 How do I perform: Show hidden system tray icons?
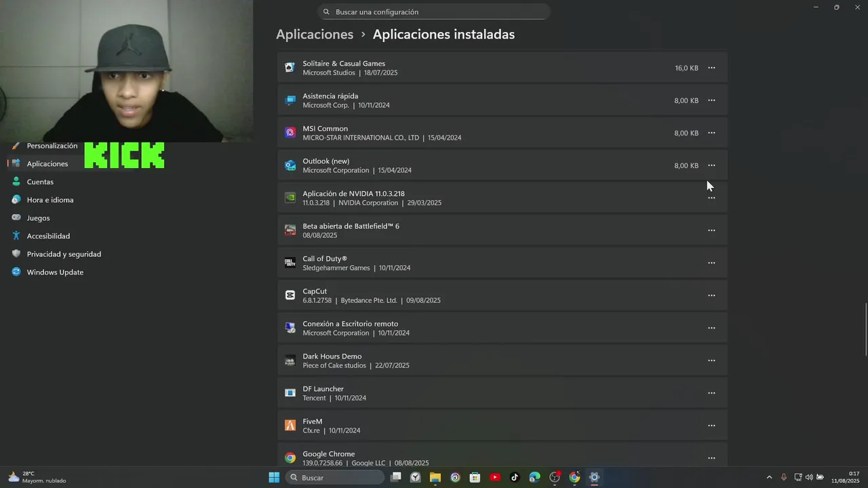coord(769,478)
